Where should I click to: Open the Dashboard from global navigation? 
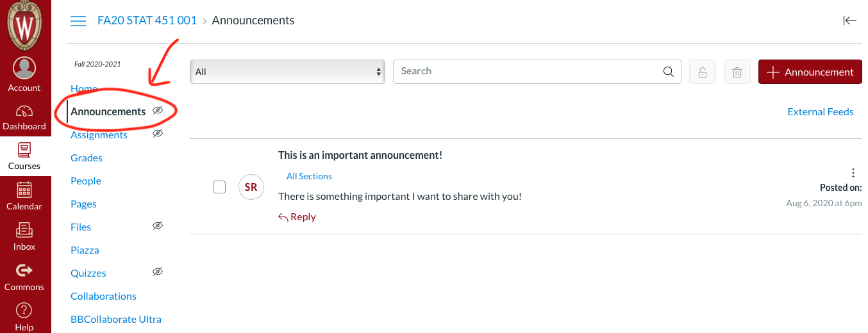coord(24,117)
